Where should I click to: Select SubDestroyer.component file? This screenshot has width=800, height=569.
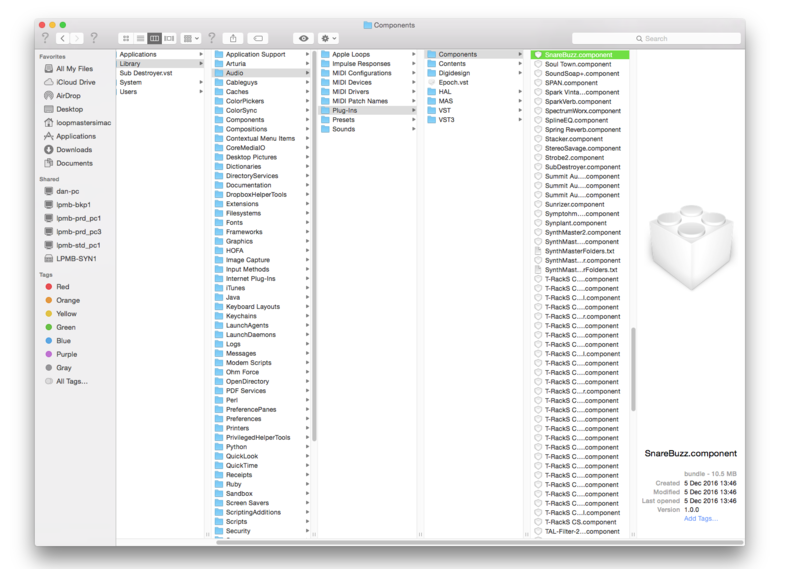(x=582, y=167)
